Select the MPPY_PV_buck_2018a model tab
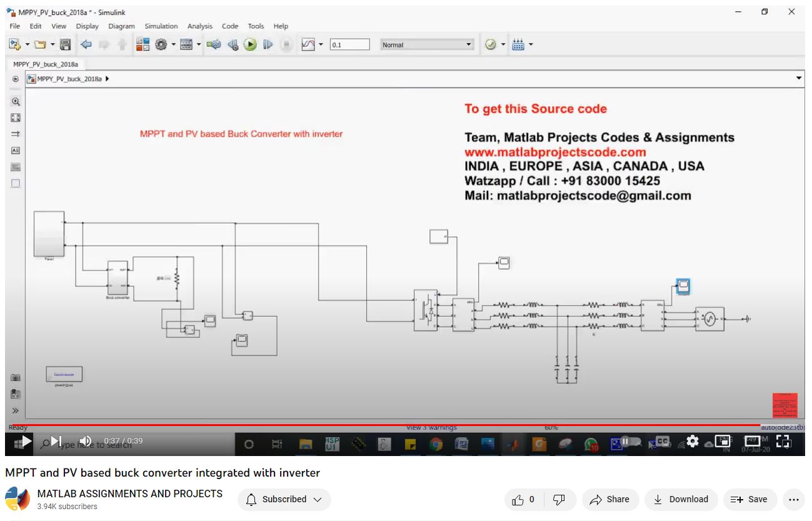The height and width of the screenshot is (521, 812). click(x=46, y=64)
